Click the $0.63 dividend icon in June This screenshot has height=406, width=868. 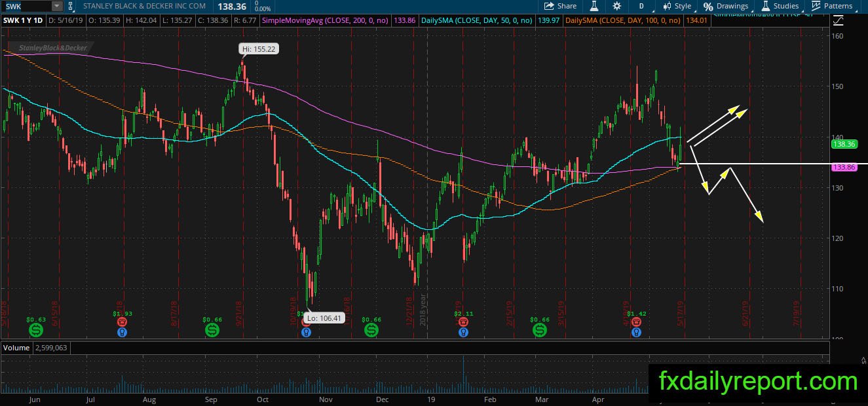(37, 331)
